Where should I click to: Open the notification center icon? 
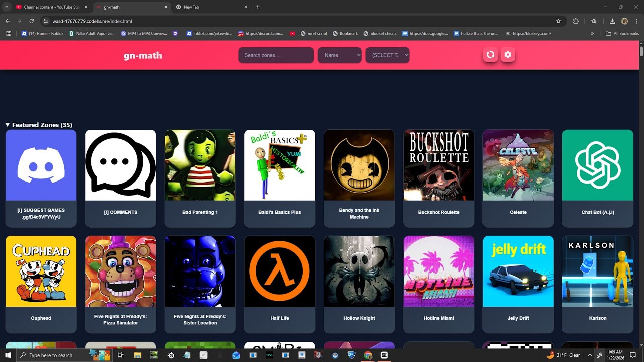[x=633, y=355]
